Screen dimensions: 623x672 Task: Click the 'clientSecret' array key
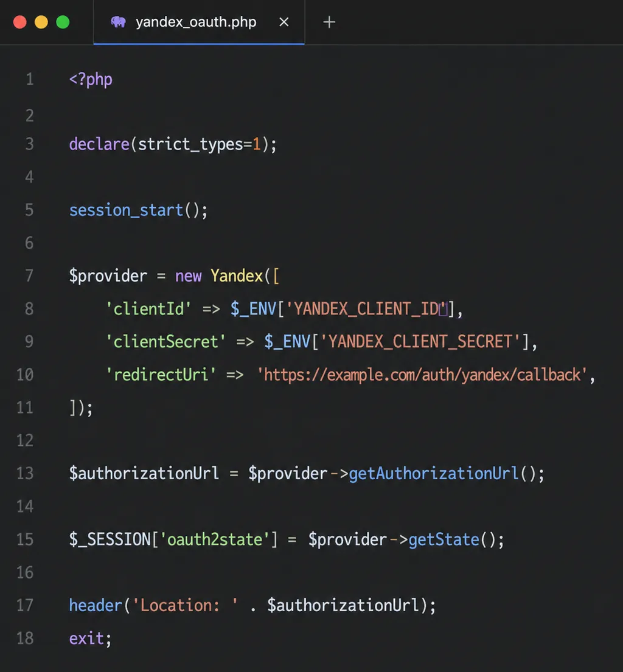pos(165,342)
